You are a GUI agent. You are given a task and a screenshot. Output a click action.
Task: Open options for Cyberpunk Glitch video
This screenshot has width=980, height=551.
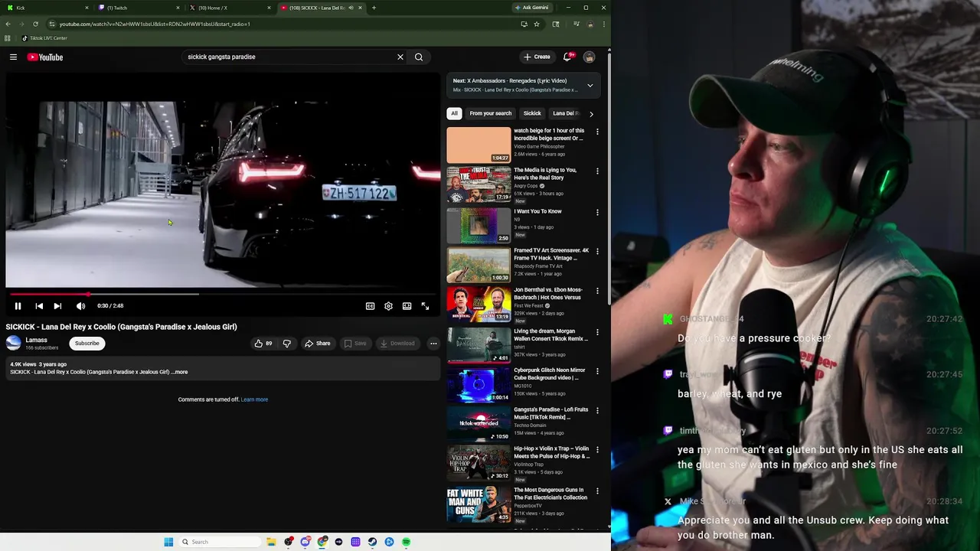[x=597, y=371]
